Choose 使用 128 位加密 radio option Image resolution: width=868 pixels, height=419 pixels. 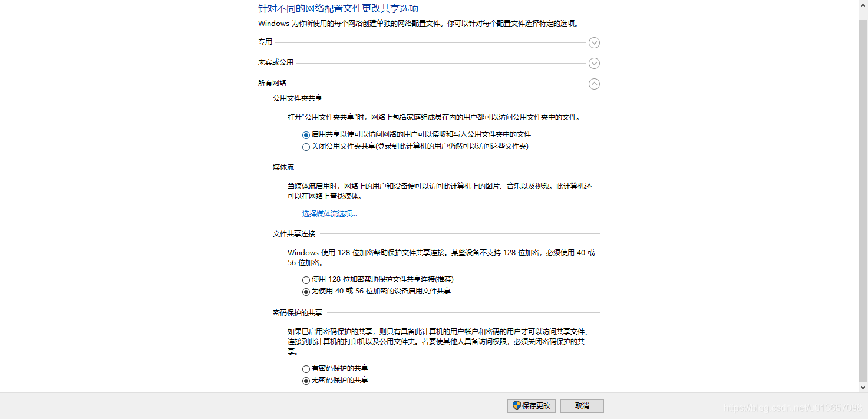(306, 280)
